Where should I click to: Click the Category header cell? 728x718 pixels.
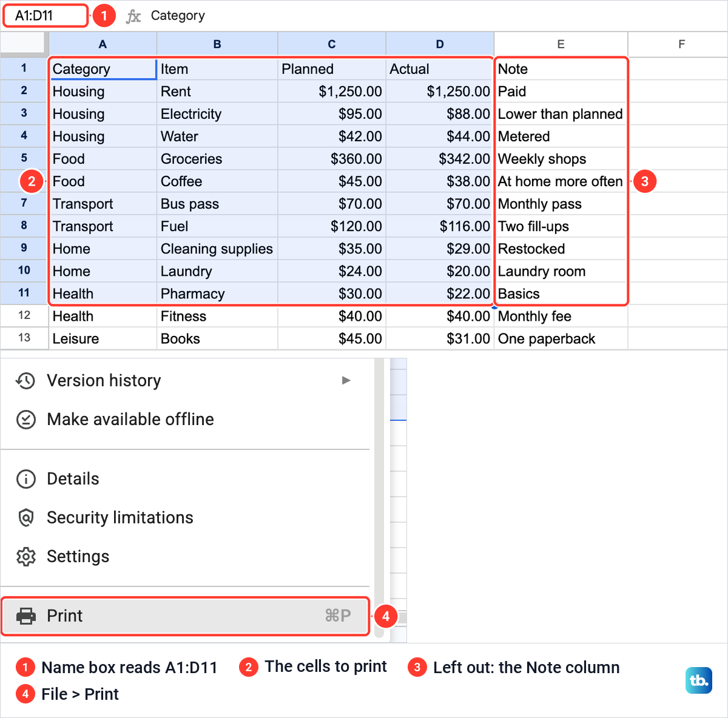pyautogui.click(x=103, y=69)
